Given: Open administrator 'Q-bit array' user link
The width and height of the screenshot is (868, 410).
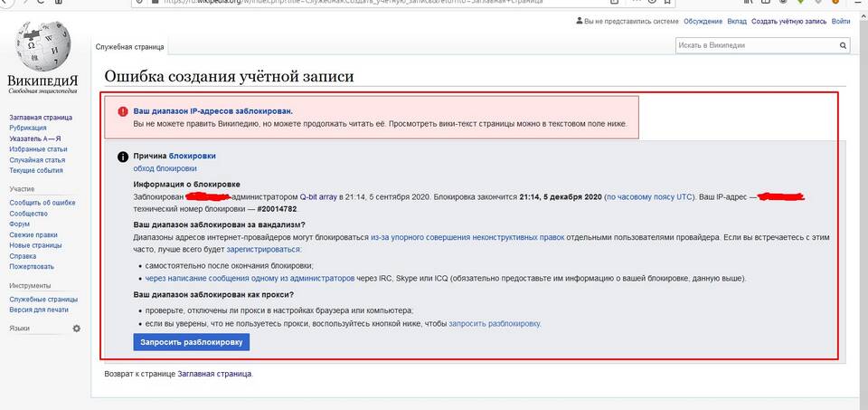Looking at the screenshot, I should click(318, 197).
